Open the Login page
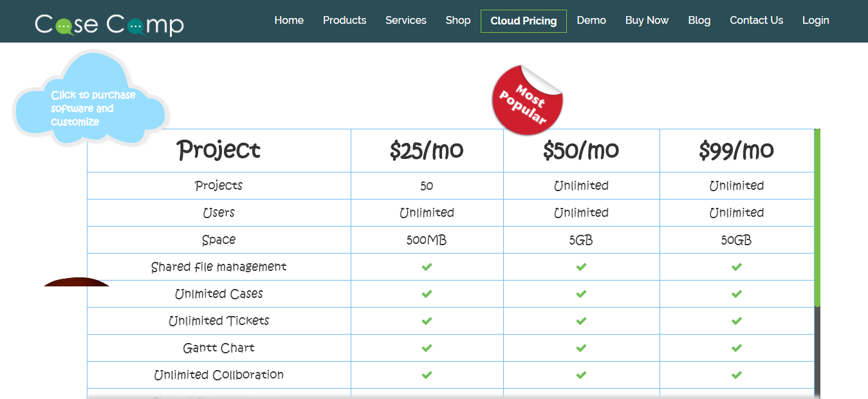This screenshot has width=868, height=399. coord(815,20)
